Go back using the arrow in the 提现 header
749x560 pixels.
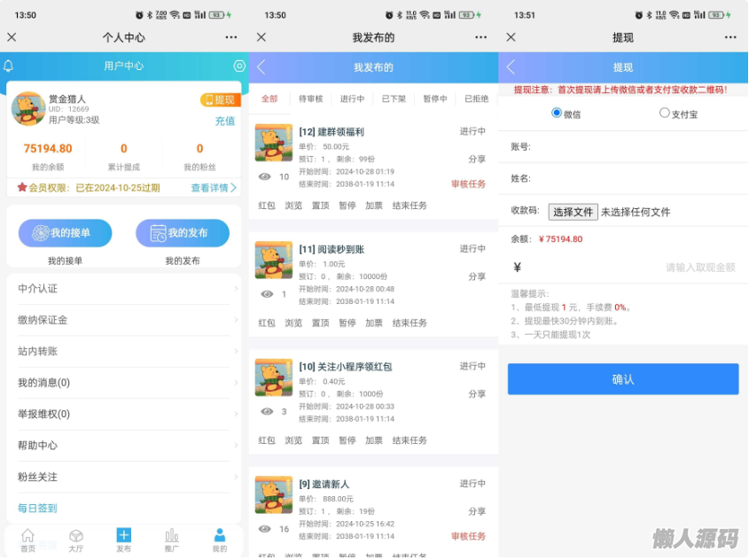(x=511, y=67)
